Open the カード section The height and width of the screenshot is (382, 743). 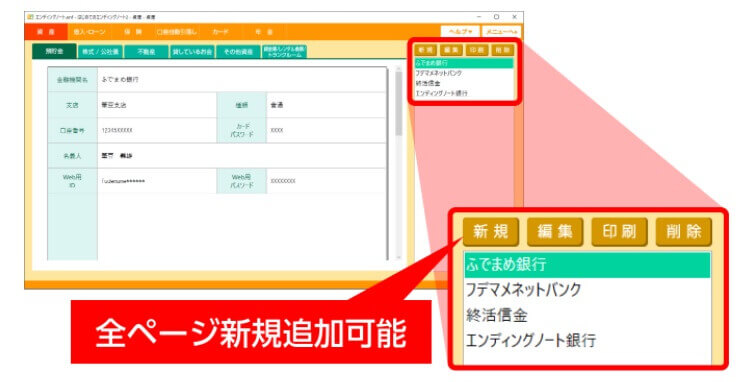(220, 32)
